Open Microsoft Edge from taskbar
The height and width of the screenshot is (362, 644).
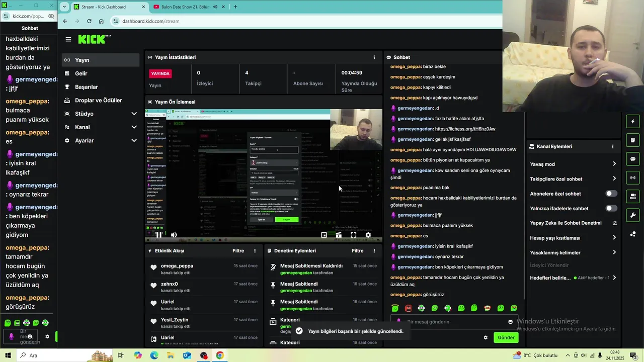click(154, 355)
